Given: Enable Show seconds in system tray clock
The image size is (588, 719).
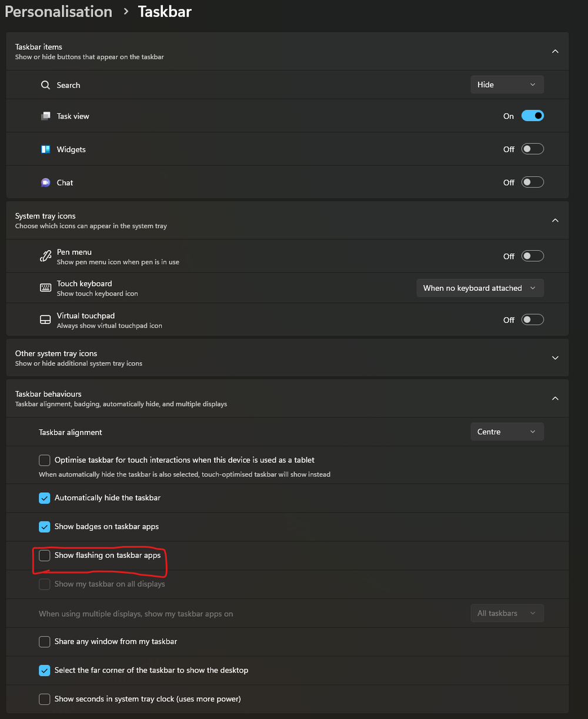Looking at the screenshot, I should coord(44,699).
